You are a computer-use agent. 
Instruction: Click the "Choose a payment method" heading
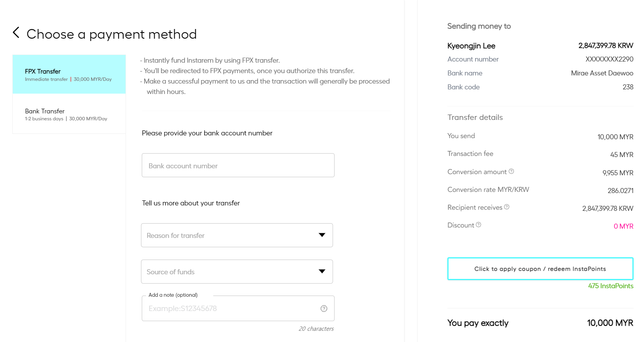tap(112, 34)
